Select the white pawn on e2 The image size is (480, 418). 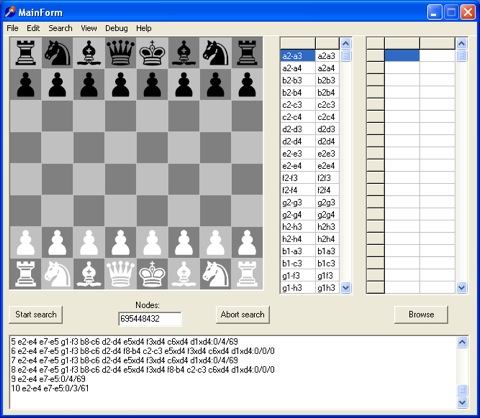click(152, 243)
